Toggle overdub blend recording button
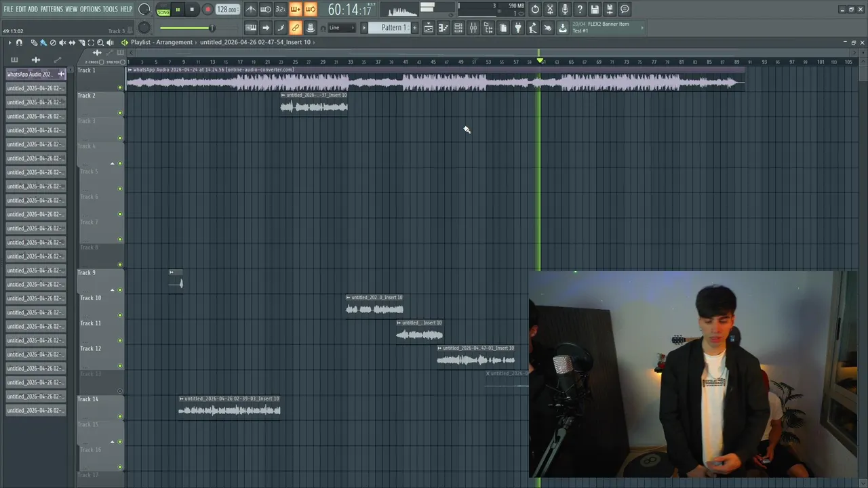Viewport: 868px width, 488px height. tap(295, 9)
